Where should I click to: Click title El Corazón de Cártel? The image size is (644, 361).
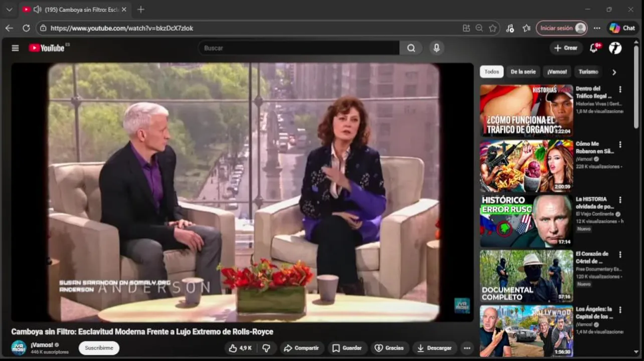pos(592,258)
